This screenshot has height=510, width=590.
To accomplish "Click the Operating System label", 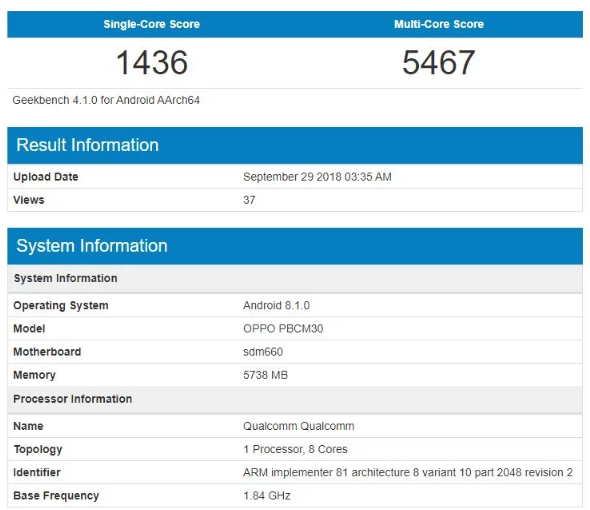I will [x=61, y=305].
